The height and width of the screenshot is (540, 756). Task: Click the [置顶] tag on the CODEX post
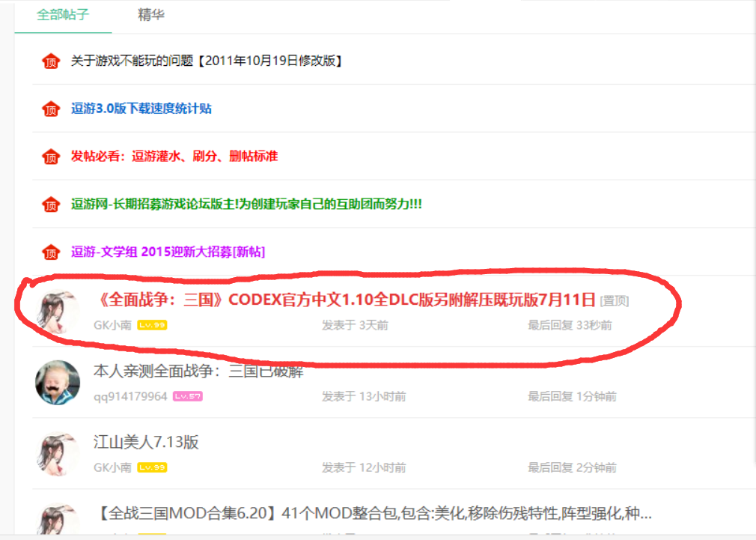(x=615, y=301)
